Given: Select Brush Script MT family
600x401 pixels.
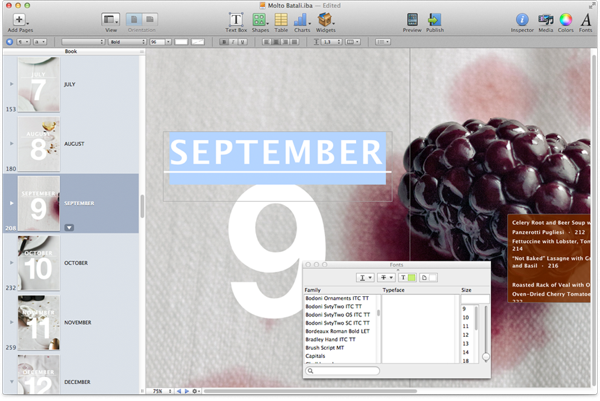Looking at the screenshot, I should pos(324,348).
